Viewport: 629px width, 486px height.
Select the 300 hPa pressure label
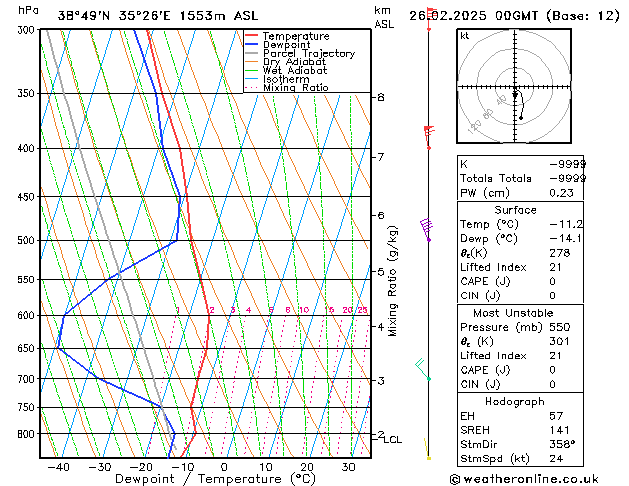pyautogui.click(x=28, y=30)
